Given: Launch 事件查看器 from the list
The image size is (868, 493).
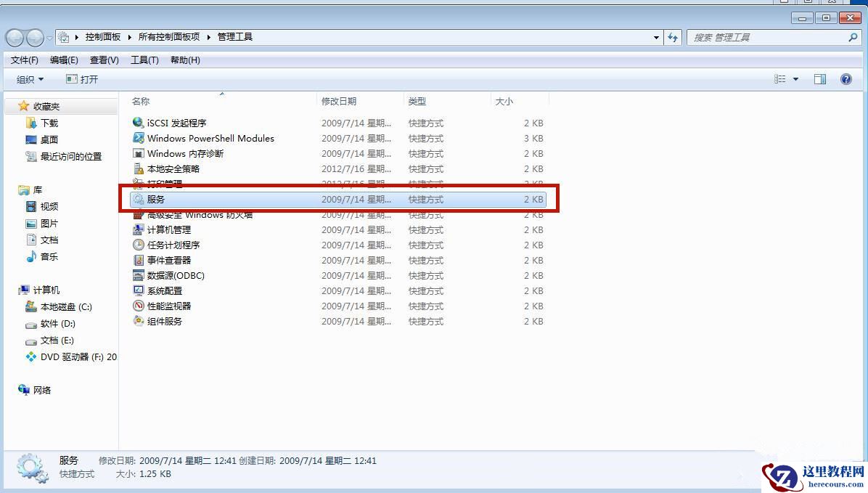Looking at the screenshot, I should [165, 260].
